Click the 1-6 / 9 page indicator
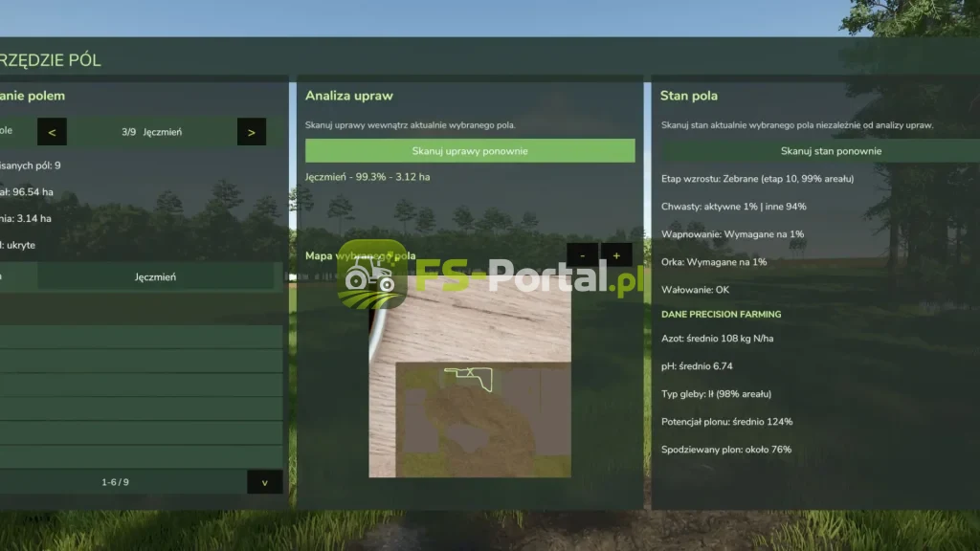Image resolution: width=980 pixels, height=551 pixels. (115, 482)
